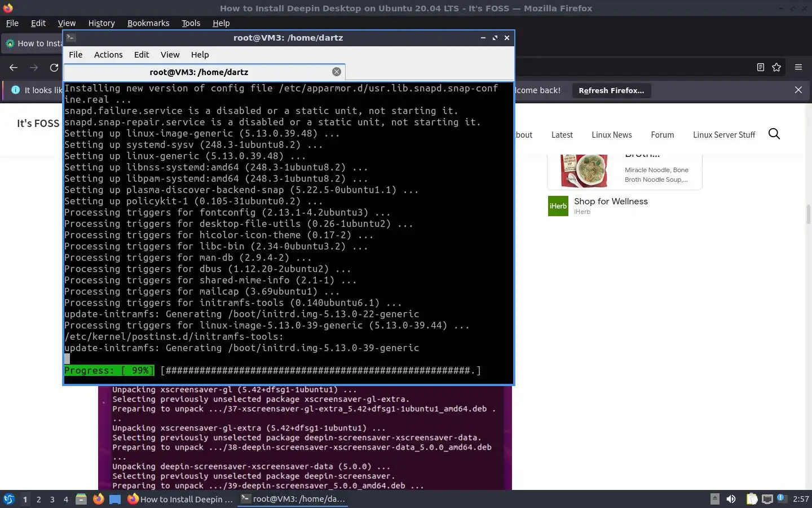Open the terminal Actions menu
The height and width of the screenshot is (508, 812).
(x=108, y=55)
